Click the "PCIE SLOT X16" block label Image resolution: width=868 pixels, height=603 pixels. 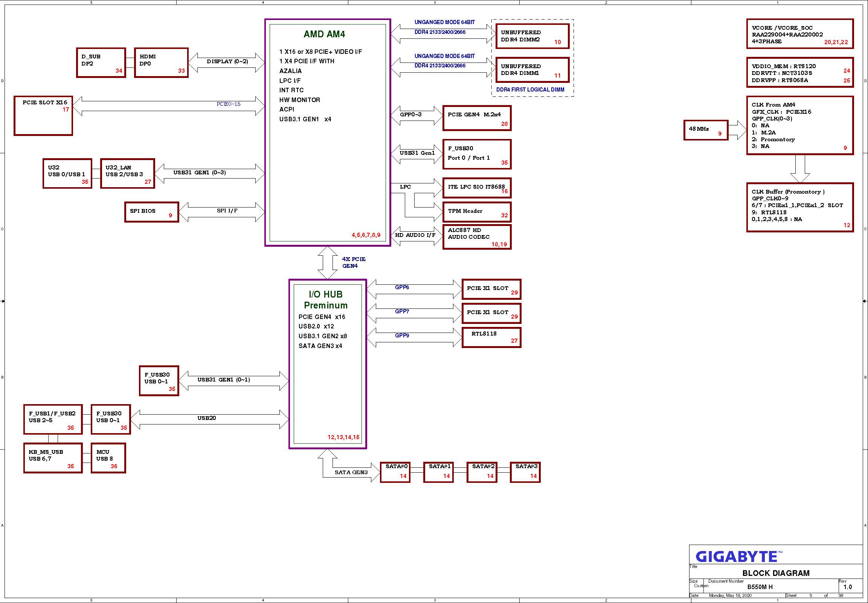point(44,102)
